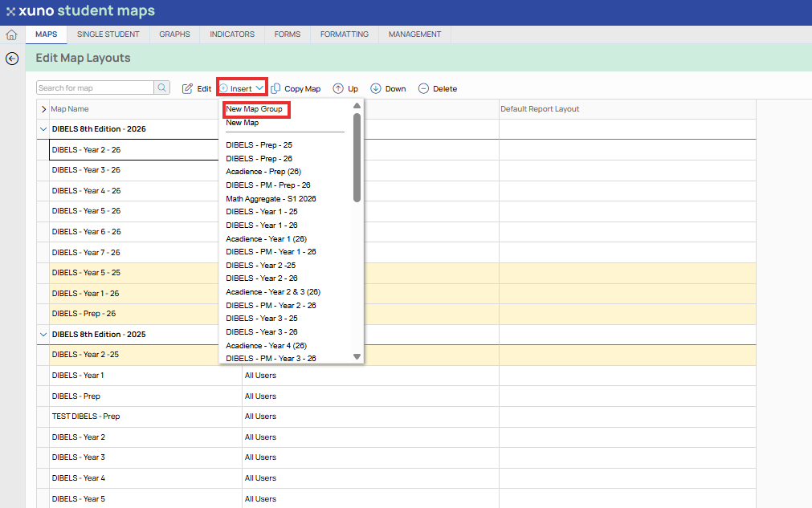Screen dimensions: 812x508
Task: Choose DIBELS - Year 3 - 25 from dropdown
Action: pyautogui.click(x=262, y=318)
